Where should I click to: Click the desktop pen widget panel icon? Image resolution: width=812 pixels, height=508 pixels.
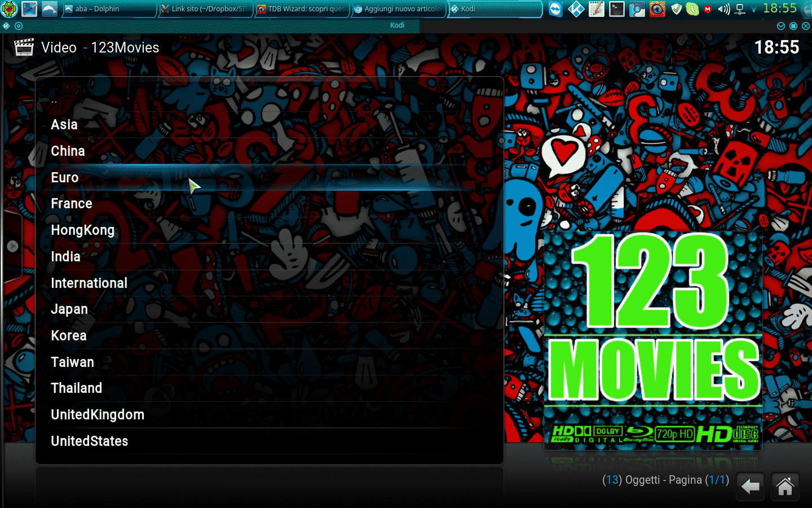coord(29,9)
